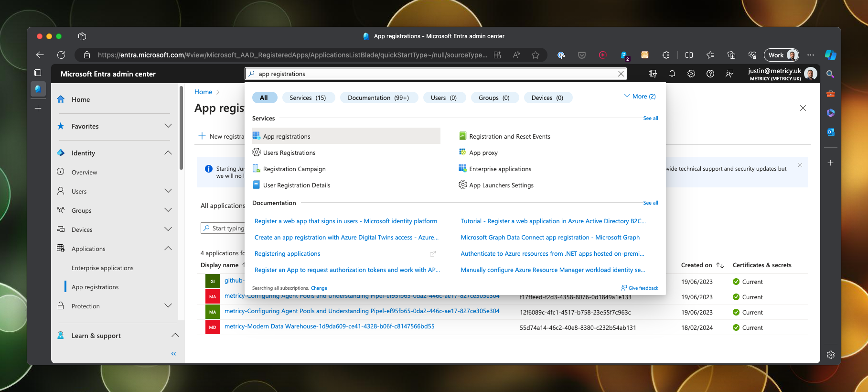Clear the search box with the X
Viewport: 868px width, 392px height.
pos(621,74)
